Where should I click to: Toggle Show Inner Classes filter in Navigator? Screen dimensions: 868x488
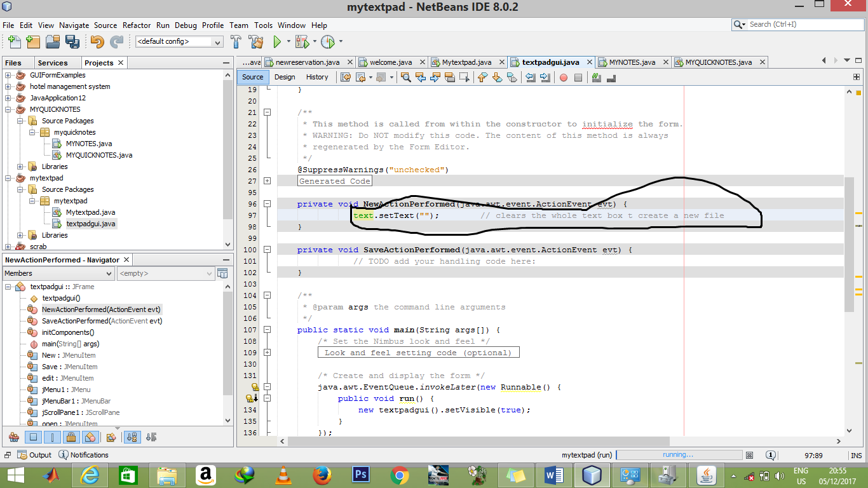coord(90,437)
